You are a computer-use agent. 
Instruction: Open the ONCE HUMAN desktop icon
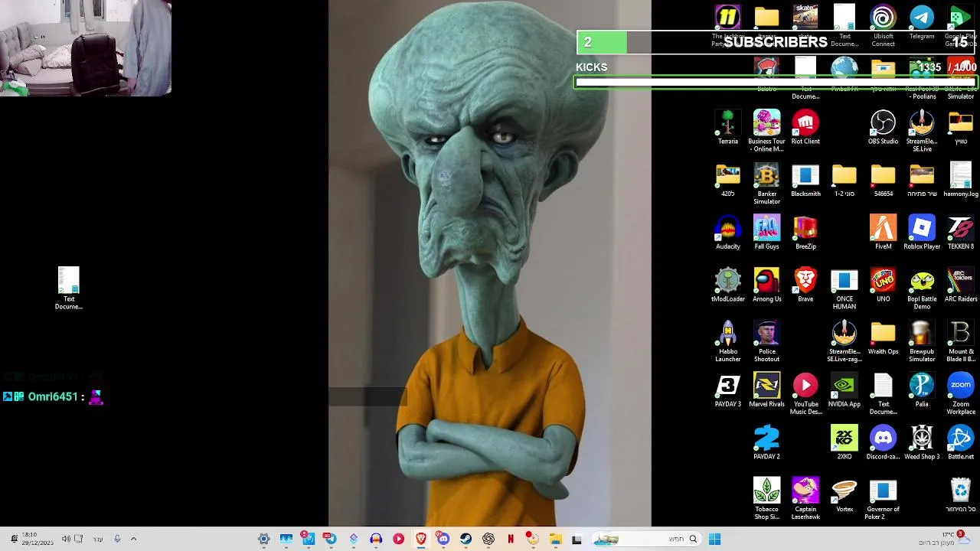(x=844, y=289)
